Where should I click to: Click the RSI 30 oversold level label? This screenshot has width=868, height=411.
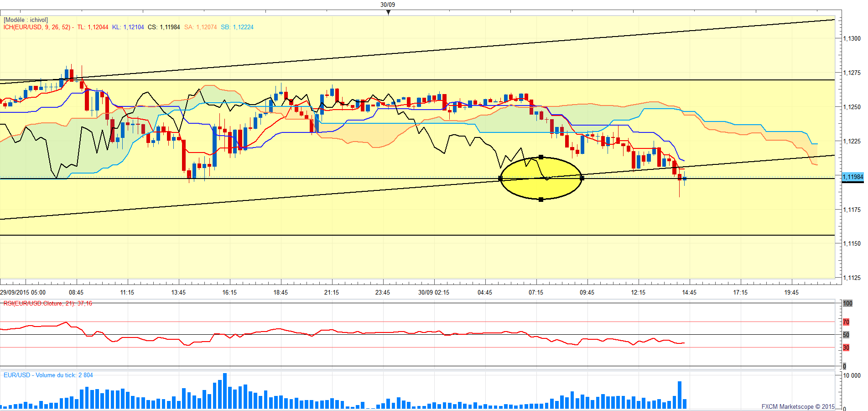(846, 348)
